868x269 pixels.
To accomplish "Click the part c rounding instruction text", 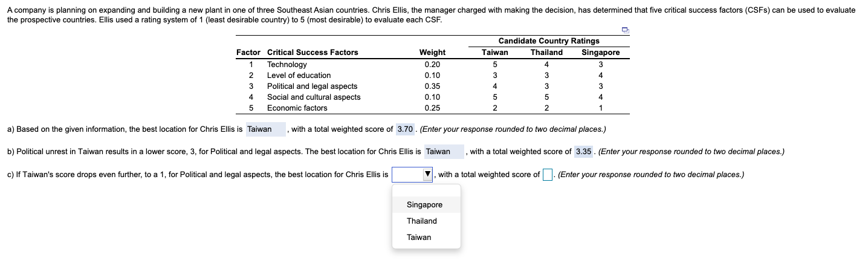I will coord(651,175).
